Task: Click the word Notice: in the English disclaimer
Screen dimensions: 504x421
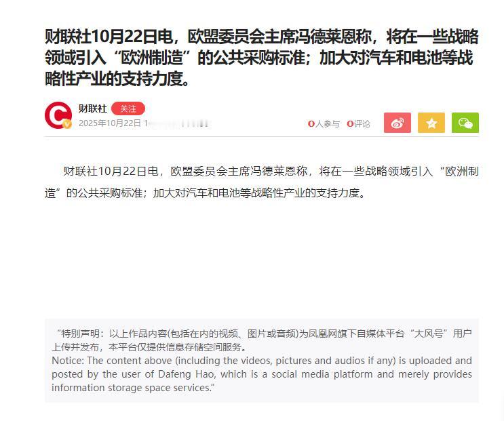Action: (x=68, y=361)
